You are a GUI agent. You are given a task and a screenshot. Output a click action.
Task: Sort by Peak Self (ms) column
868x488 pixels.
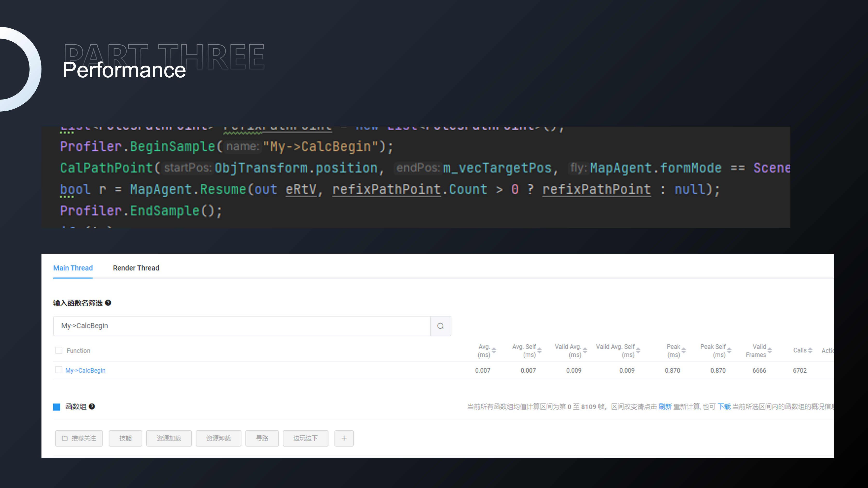[729, 350]
